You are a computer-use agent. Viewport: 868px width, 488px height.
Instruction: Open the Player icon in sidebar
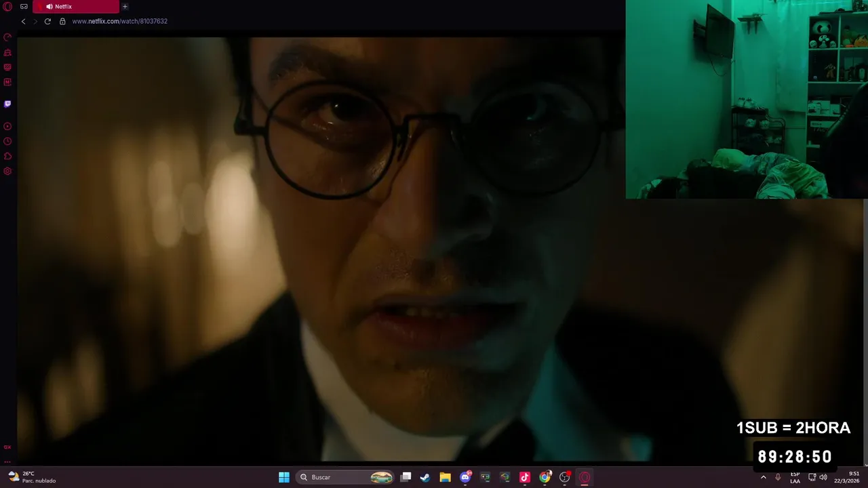pyautogui.click(x=7, y=126)
